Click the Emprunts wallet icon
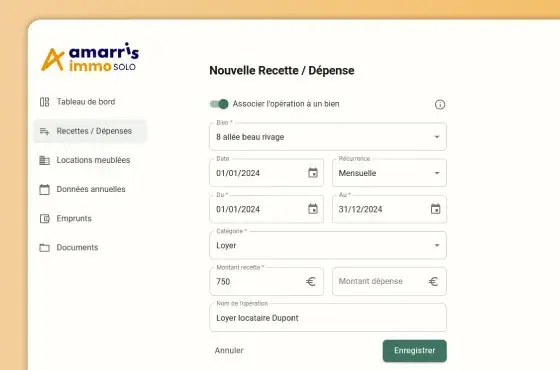The image size is (560, 370). (44, 219)
